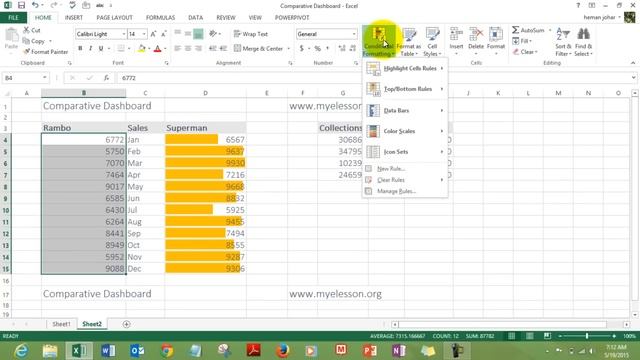Open Cell Styles gallery

[x=432, y=42]
